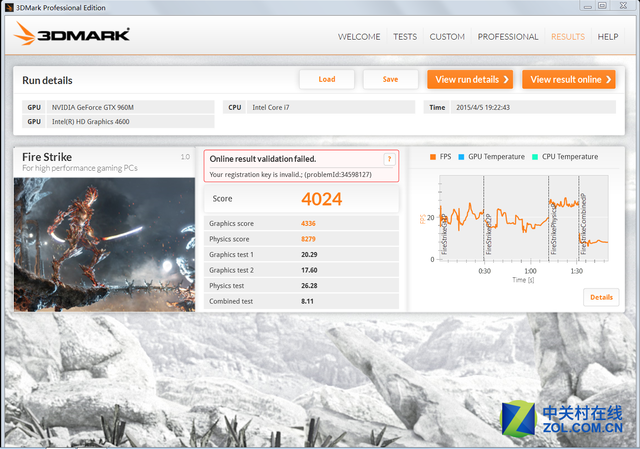The width and height of the screenshot is (640, 449).
Task: Open the WELCOME tab
Action: pos(359,37)
